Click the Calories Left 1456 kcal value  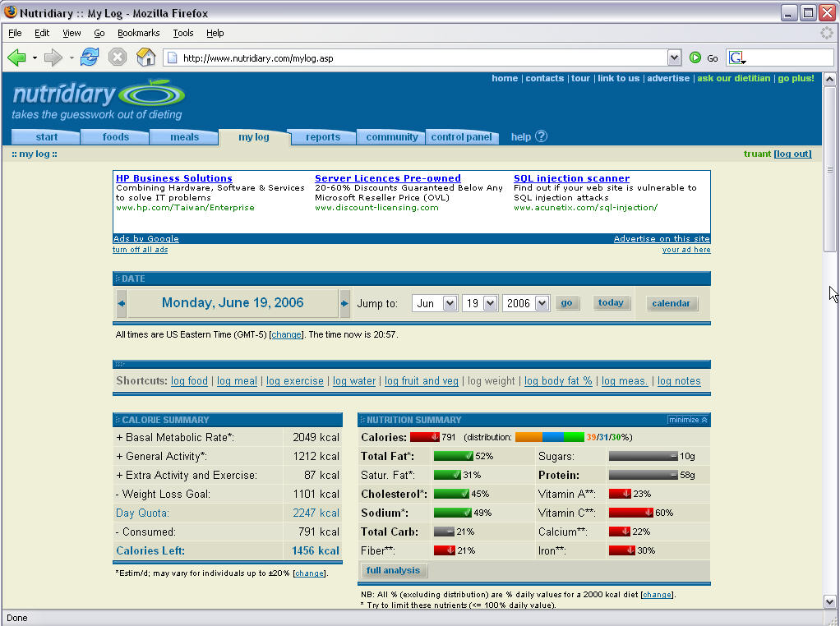[x=315, y=551]
